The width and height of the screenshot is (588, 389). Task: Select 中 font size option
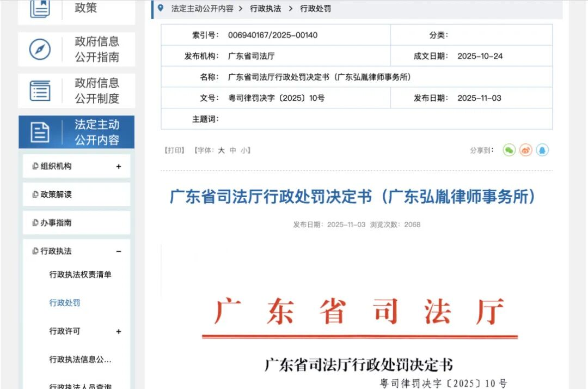tap(232, 150)
